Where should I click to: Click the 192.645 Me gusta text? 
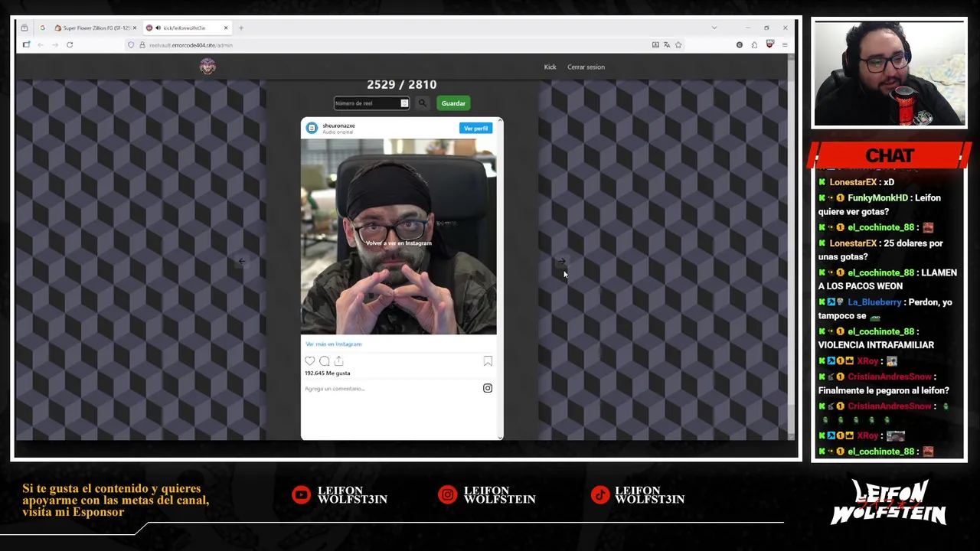[x=327, y=373]
